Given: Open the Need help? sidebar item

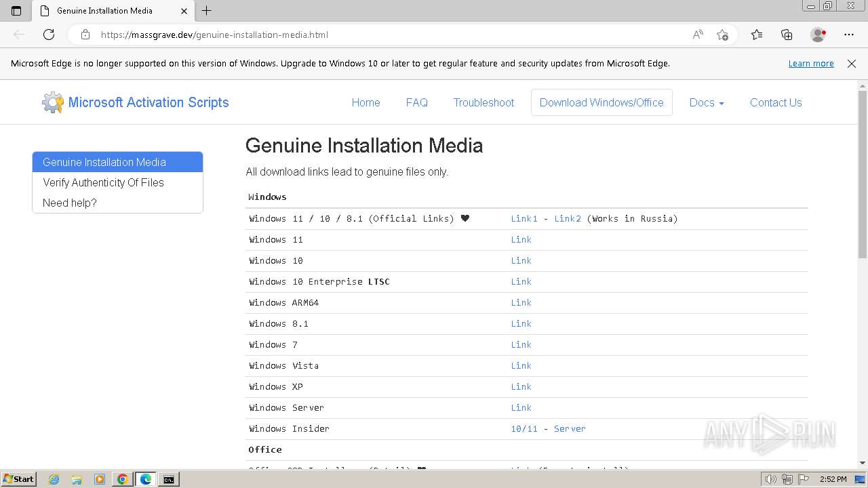Looking at the screenshot, I should [117, 203].
